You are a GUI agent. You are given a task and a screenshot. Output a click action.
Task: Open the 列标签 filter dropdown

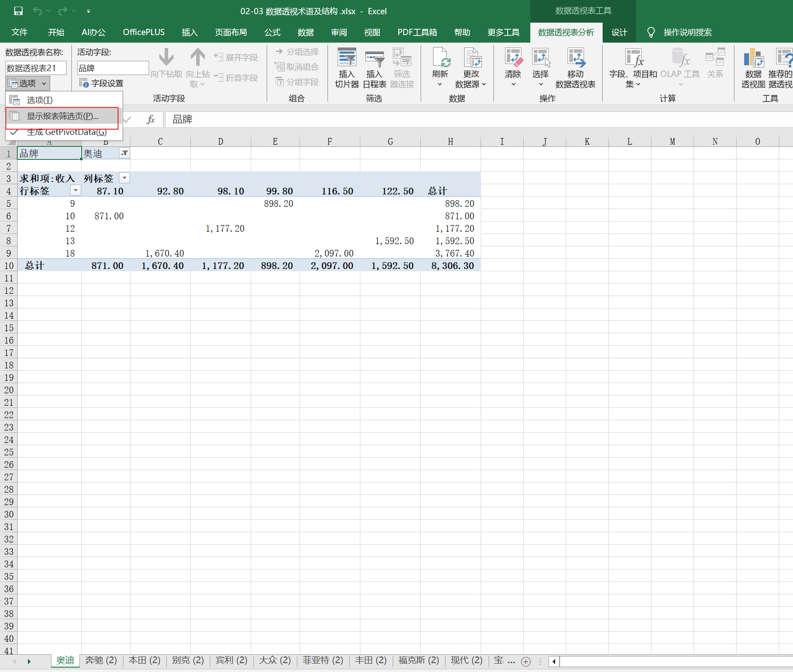(x=125, y=178)
